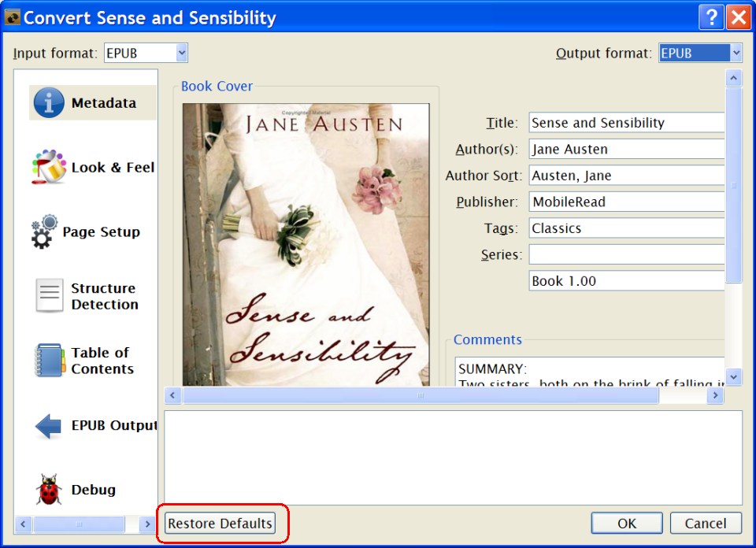Click the Look & Feel paint bucket icon
Image resolution: width=756 pixels, height=548 pixels.
click(49, 167)
